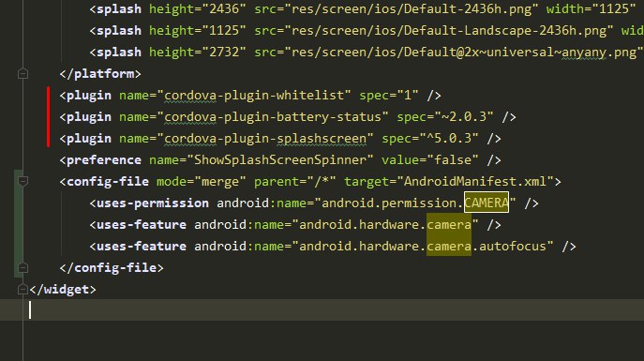644x361 pixels.
Task: Click highlighted 'camera' in the hardware.camera feature line
Action: tap(449, 225)
